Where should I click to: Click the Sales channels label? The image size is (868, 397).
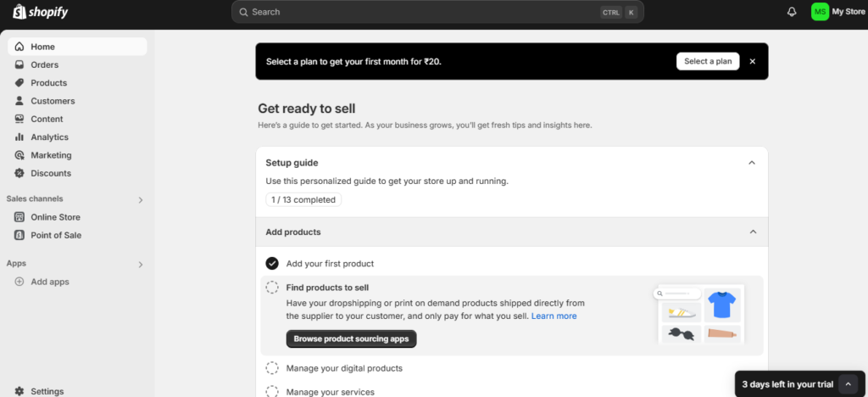(x=35, y=198)
